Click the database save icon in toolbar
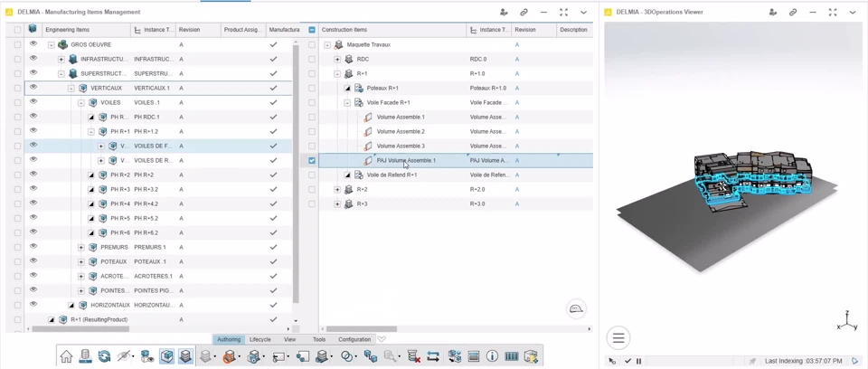The width and height of the screenshot is (868, 369). (x=85, y=356)
